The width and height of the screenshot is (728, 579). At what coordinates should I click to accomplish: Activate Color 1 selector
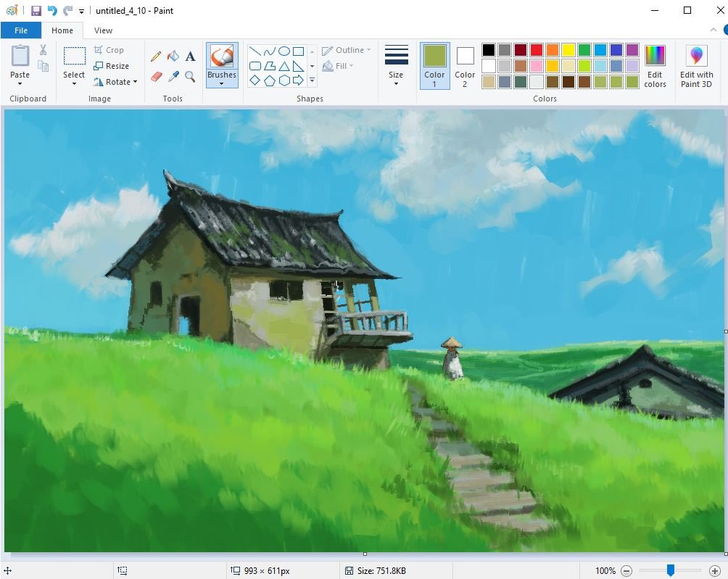click(x=434, y=66)
